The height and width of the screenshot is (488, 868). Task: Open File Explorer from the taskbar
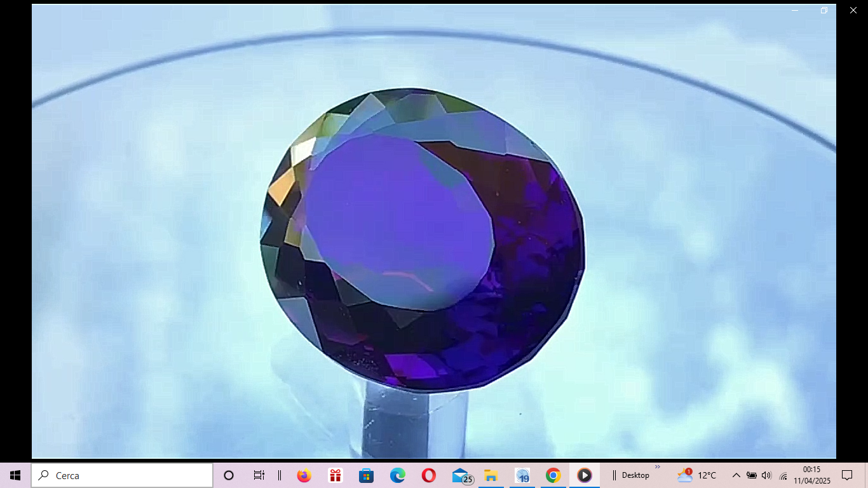point(491,475)
